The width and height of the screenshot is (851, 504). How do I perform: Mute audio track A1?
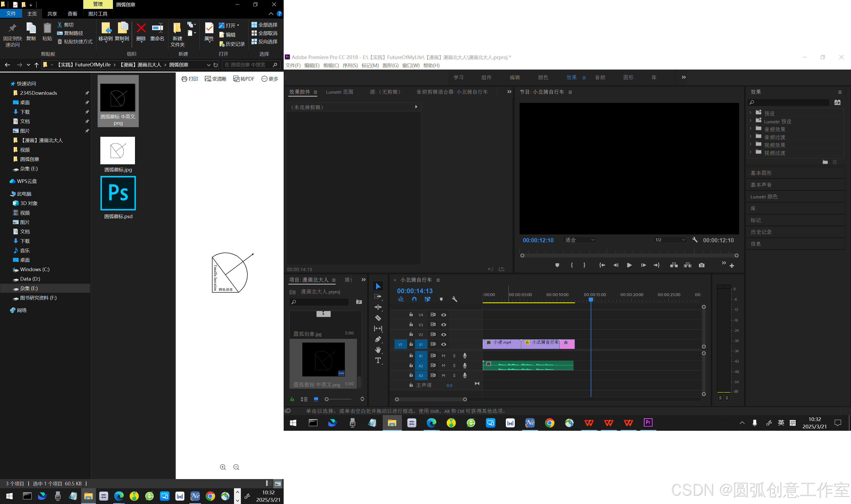pyautogui.click(x=443, y=356)
